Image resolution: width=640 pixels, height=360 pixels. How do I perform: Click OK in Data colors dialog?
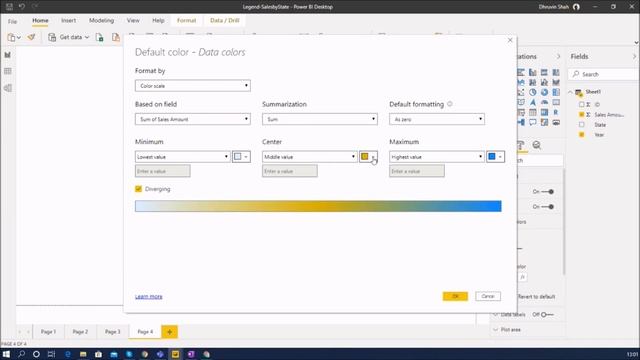(x=455, y=296)
